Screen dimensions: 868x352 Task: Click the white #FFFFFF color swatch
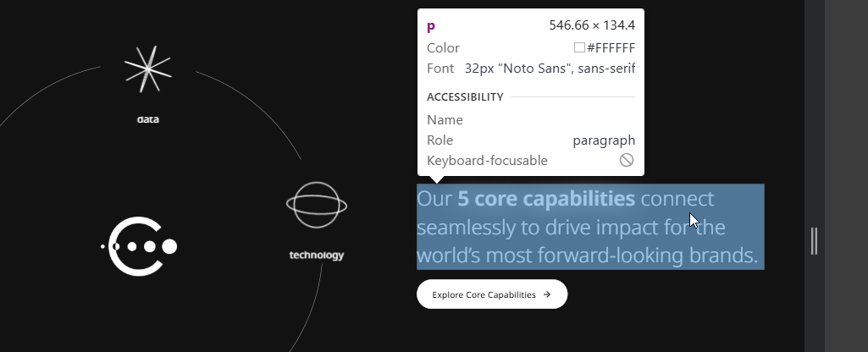[579, 48]
